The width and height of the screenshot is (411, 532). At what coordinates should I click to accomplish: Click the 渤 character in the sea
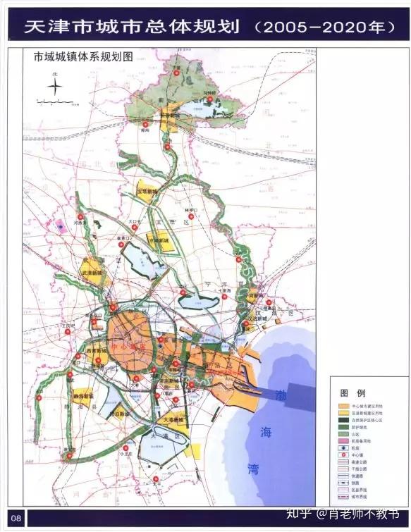click(281, 395)
